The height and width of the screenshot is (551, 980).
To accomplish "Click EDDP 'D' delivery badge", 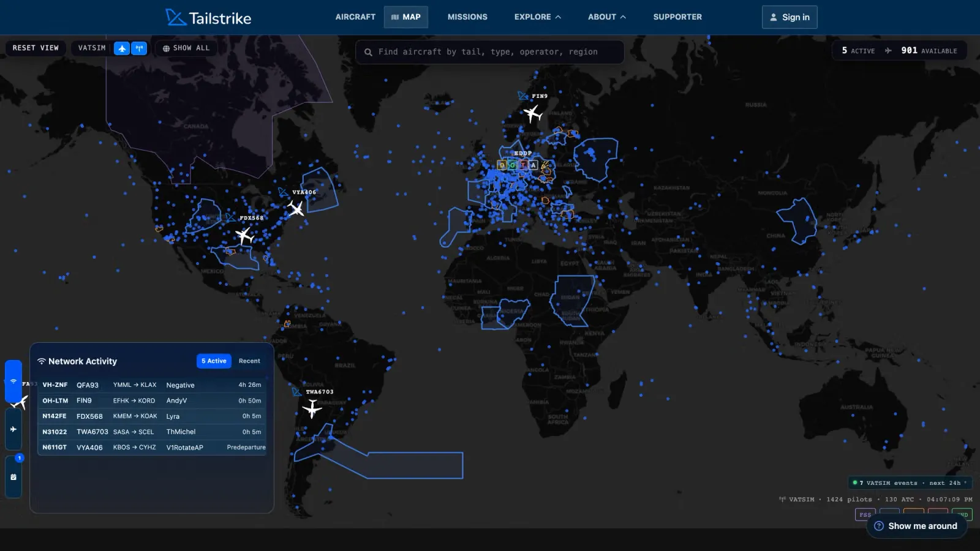I will tap(502, 165).
